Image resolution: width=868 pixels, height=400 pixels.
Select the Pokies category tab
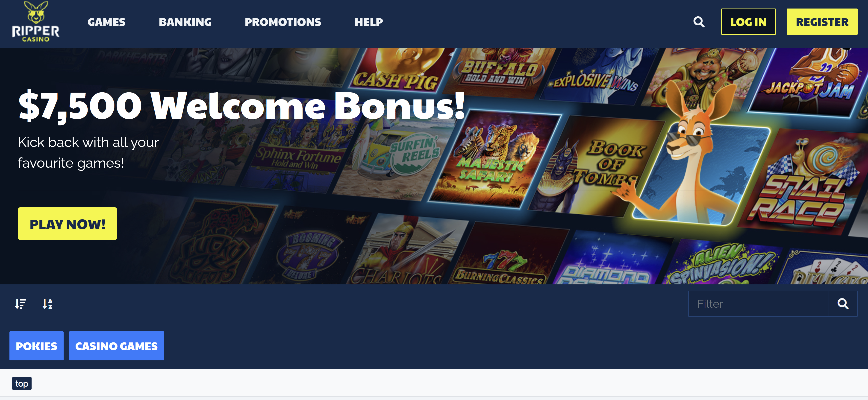click(x=36, y=346)
